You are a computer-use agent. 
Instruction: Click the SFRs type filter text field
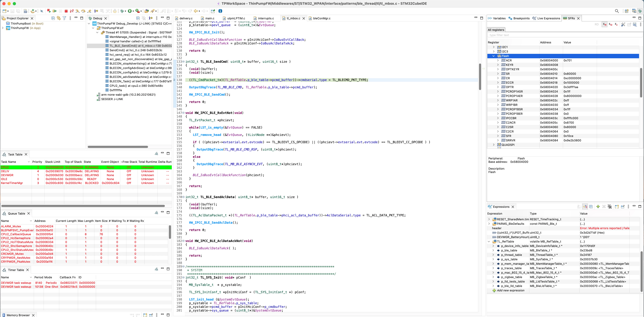tap(565, 35)
